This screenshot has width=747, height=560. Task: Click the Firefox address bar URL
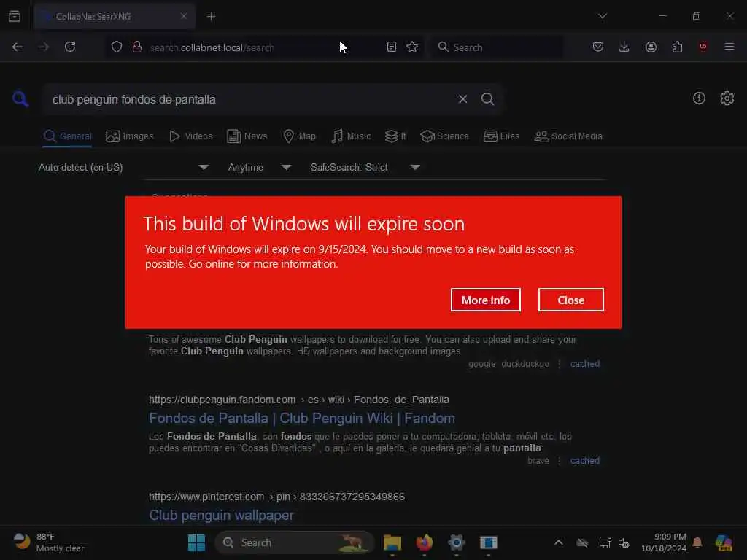pyautogui.click(x=212, y=47)
